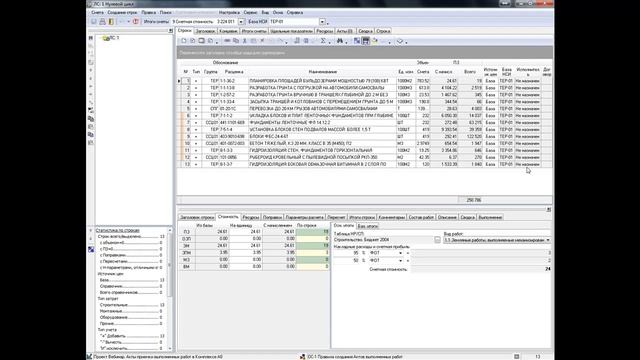Image resolution: width=640 pixels, height=360 pixels.
Task: Click the yellow book icon beside the printer
Action: [111, 22]
